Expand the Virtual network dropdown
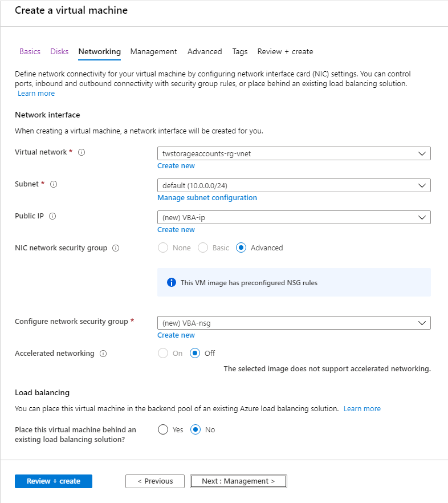 [294, 153]
